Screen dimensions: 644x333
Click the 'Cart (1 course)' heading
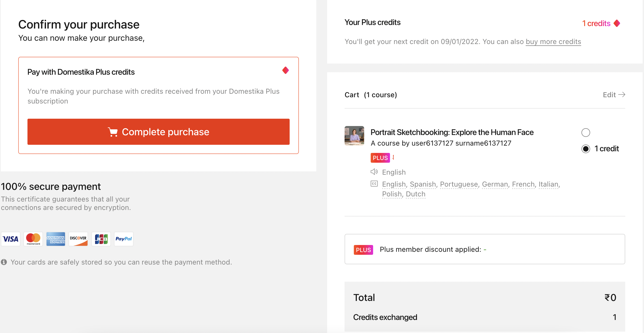371,95
